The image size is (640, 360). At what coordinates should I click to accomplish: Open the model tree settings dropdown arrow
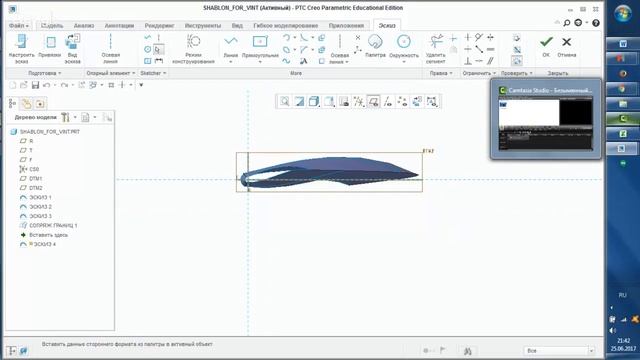(75, 118)
